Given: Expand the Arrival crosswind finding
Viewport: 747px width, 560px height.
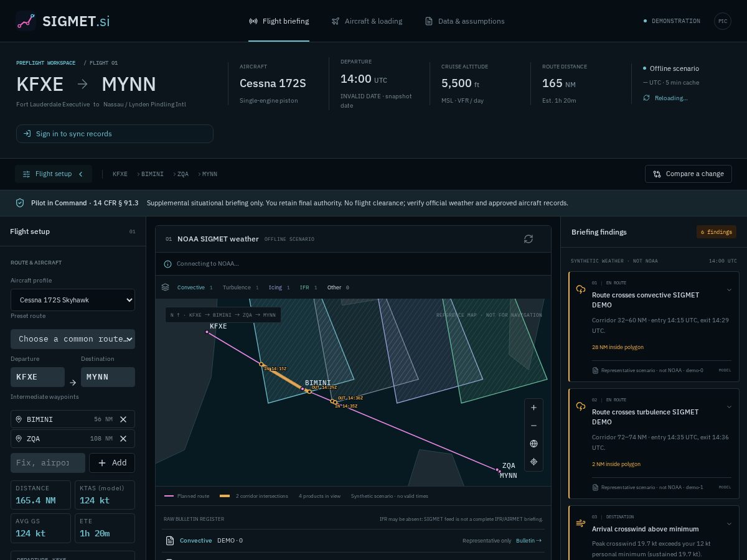Looking at the screenshot, I should [729, 524].
